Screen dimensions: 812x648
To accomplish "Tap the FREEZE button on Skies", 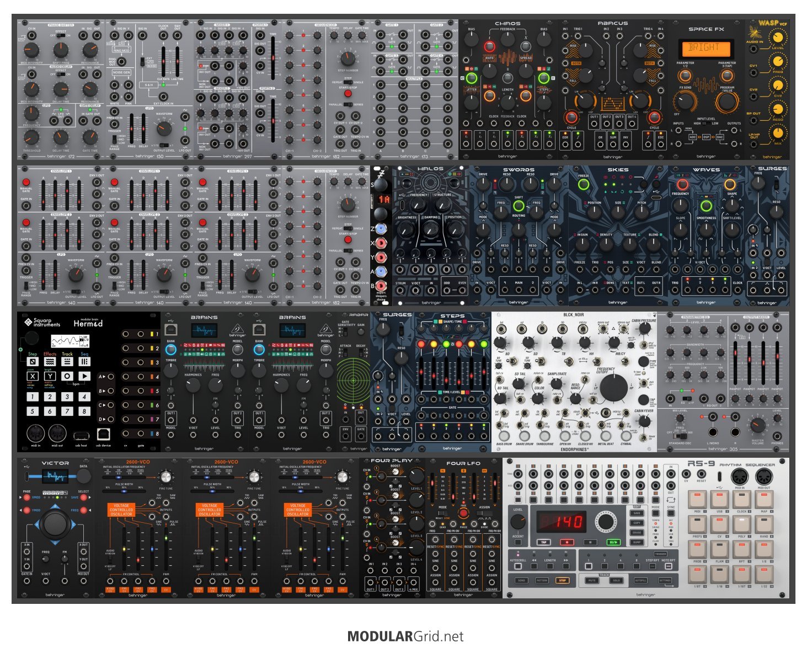I will tap(583, 185).
